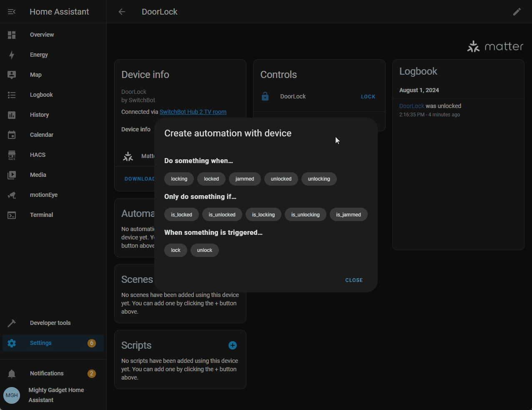Open the HACS store icon in sidebar
This screenshot has width=532, height=410.
point(12,155)
